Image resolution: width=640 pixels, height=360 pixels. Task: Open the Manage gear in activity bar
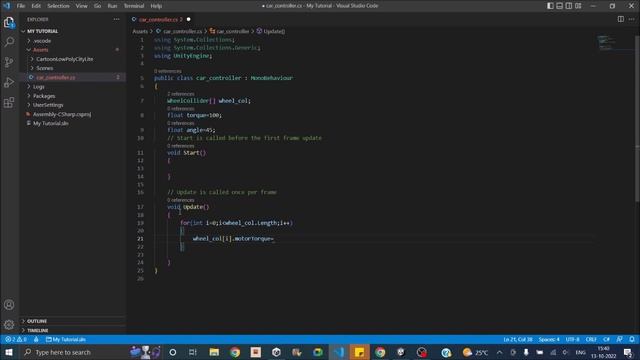click(x=9, y=325)
